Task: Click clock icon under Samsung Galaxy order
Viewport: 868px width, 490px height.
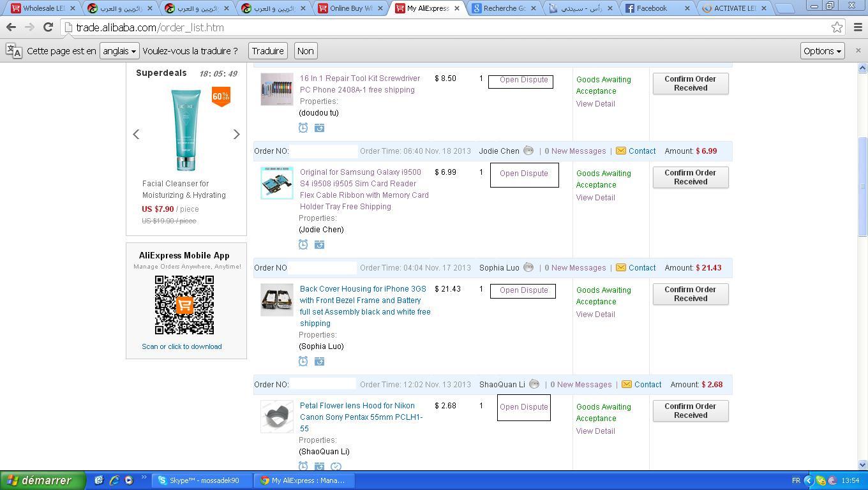Action: click(303, 244)
